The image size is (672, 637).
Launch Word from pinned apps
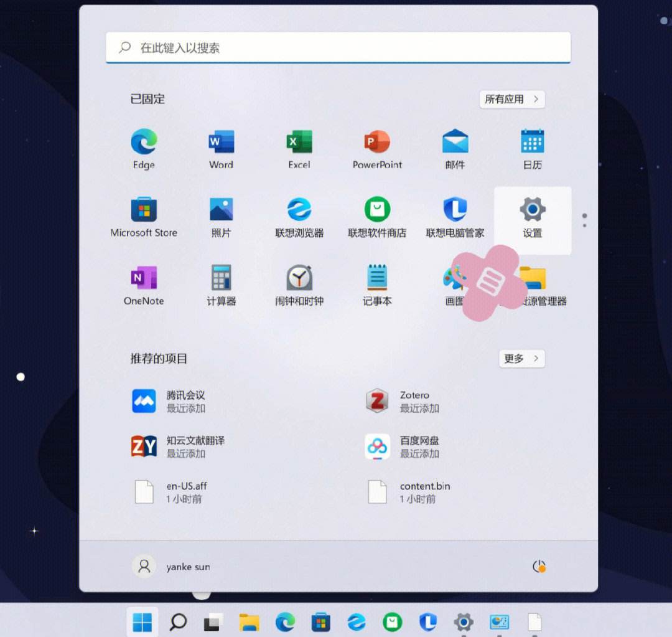point(221,148)
